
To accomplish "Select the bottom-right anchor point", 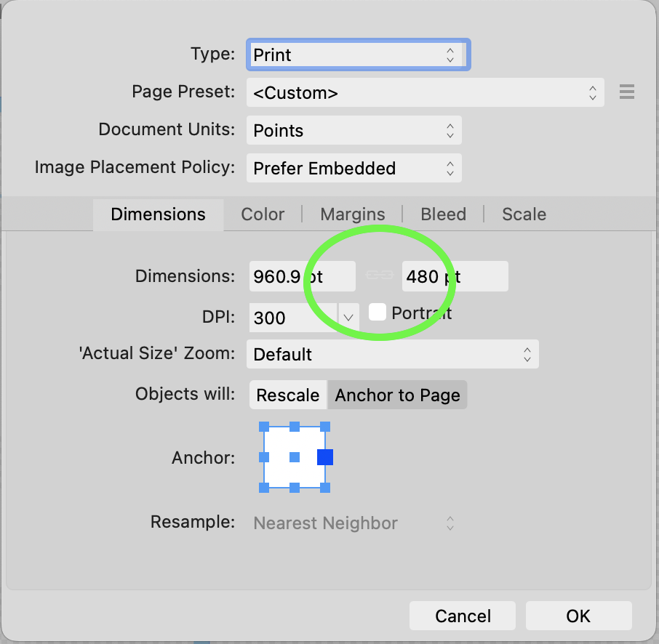I will pos(325,488).
